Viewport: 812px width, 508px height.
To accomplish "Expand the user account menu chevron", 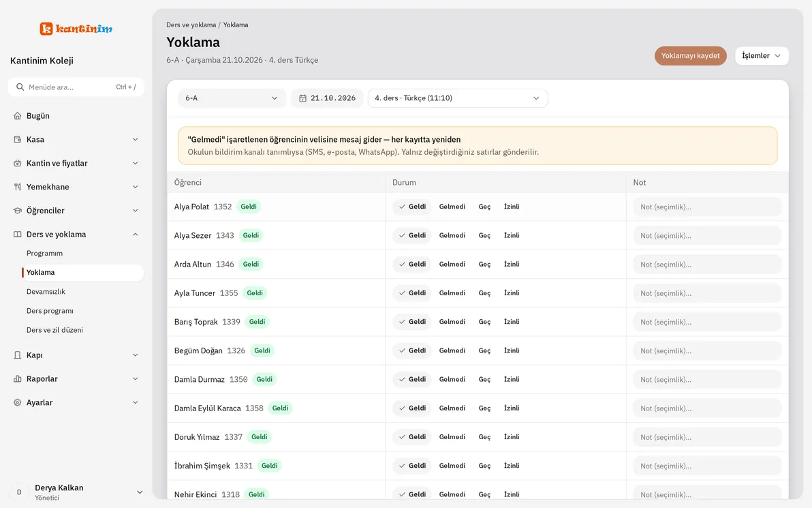I will [x=139, y=492].
